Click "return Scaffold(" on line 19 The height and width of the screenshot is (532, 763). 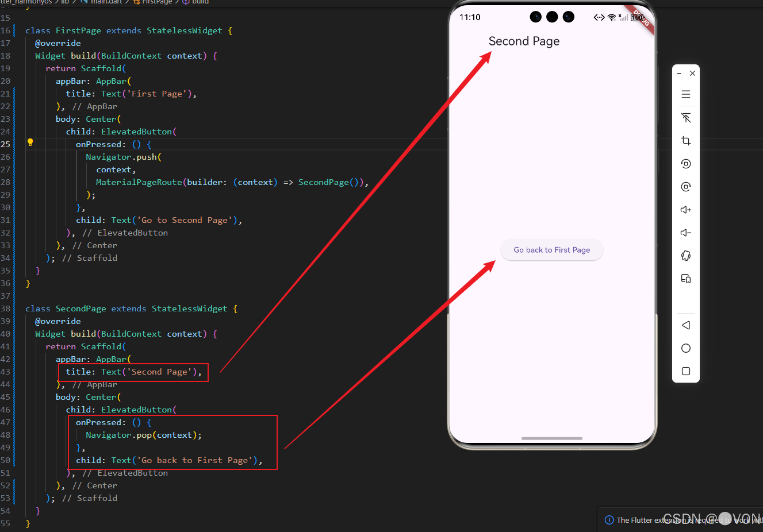click(86, 68)
